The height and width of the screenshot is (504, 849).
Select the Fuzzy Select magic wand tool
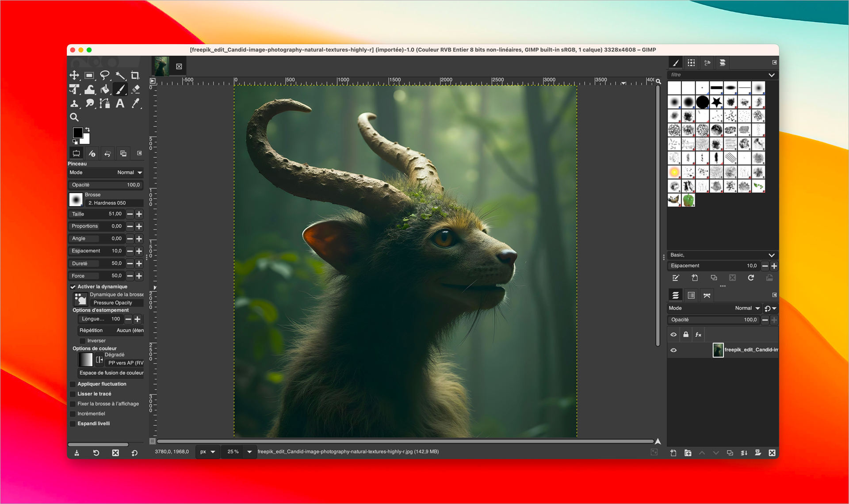(120, 75)
